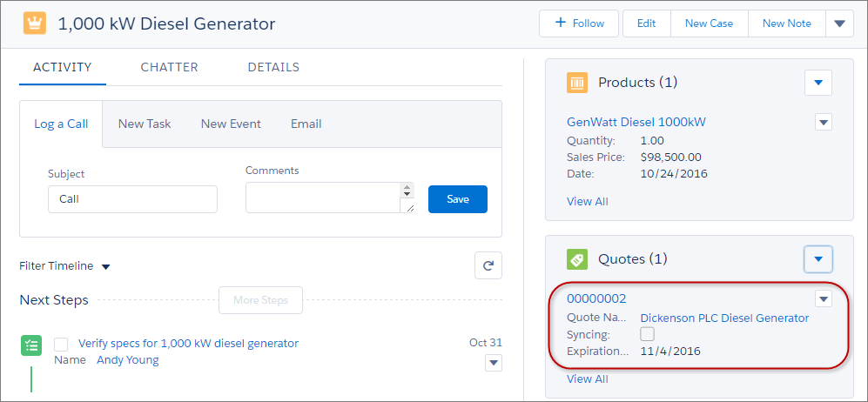Select the Log a Call tab
Viewport: 868px width, 402px height.
click(x=61, y=124)
